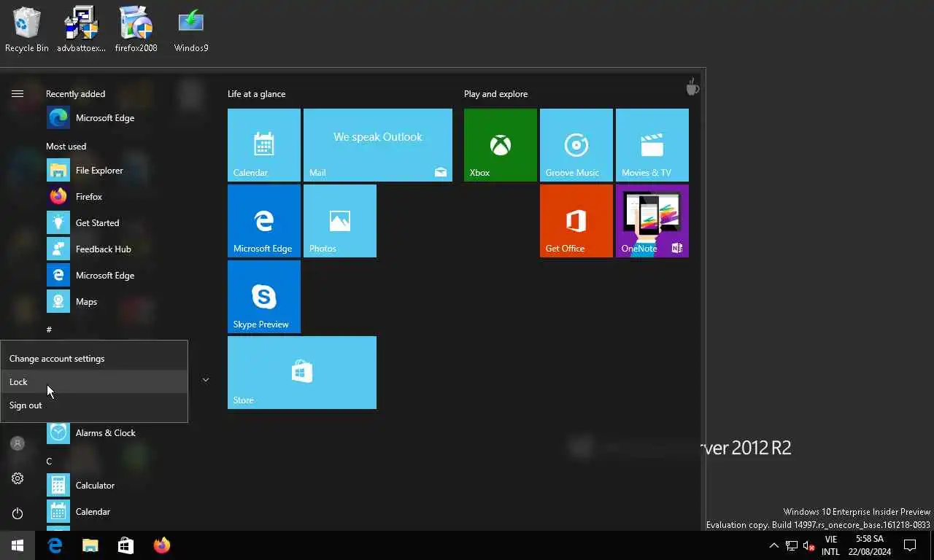
Task: Open the Calendar live tile
Action: click(264, 145)
